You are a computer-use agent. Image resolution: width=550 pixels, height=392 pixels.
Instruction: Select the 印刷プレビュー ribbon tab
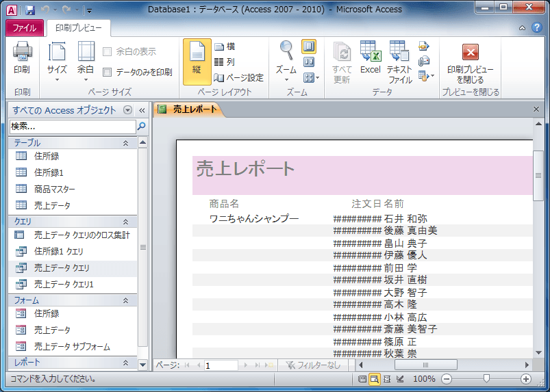pos(79,28)
